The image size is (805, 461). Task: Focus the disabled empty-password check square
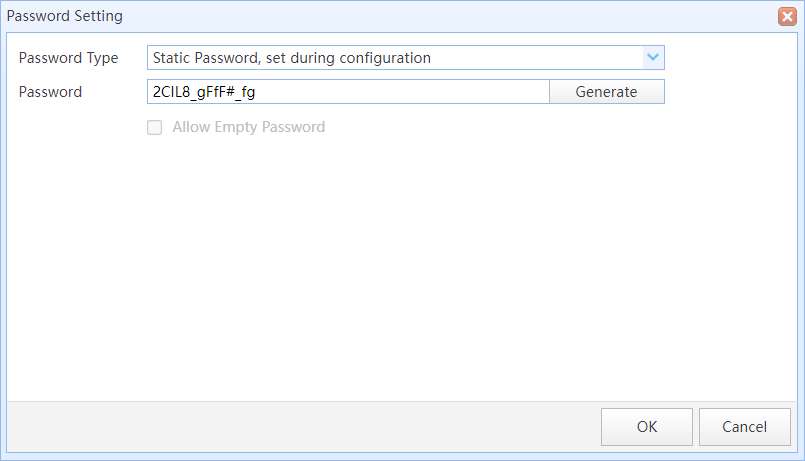tap(155, 127)
